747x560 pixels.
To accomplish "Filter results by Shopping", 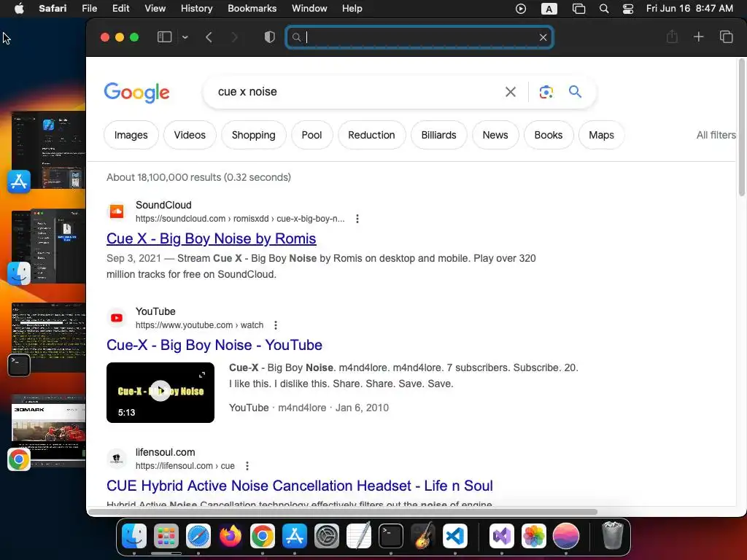I will (x=253, y=135).
